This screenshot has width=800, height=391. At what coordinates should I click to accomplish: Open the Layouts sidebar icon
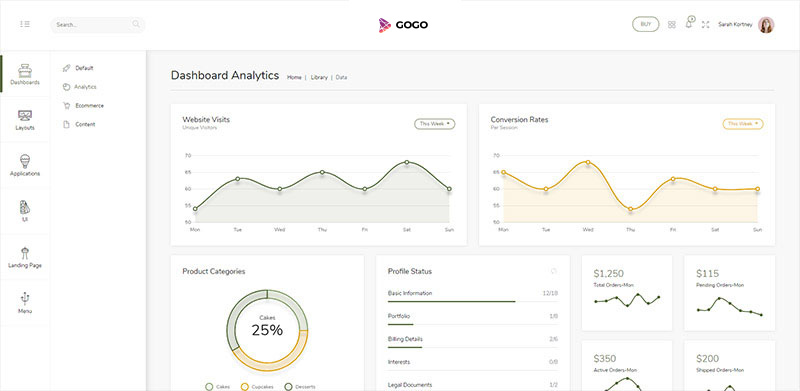click(x=24, y=115)
